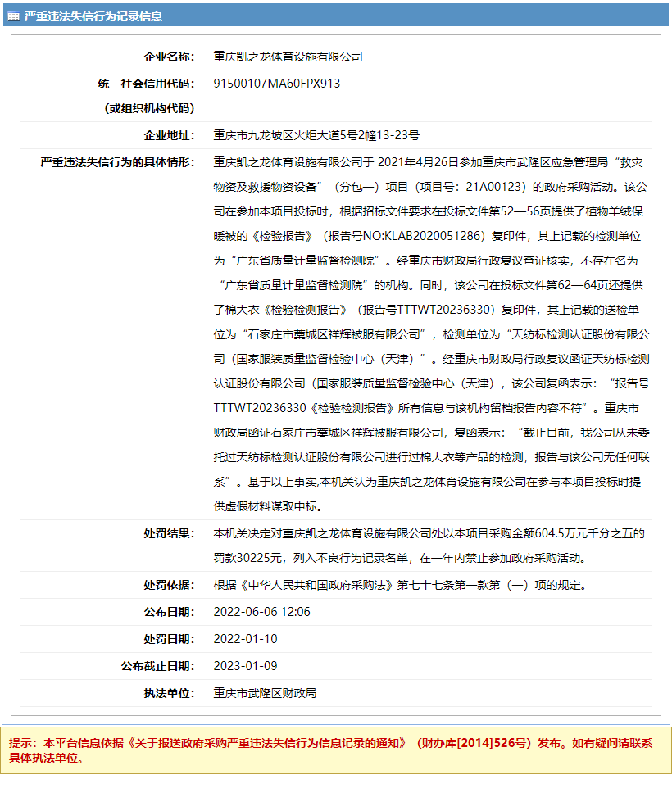Click publish date 2022-06-06 12:06

click(x=261, y=612)
